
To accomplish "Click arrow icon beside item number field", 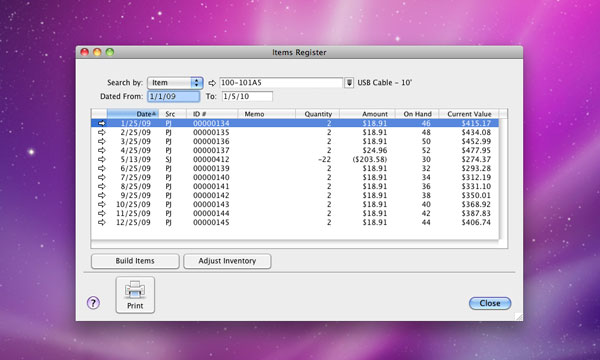I will click(x=212, y=83).
